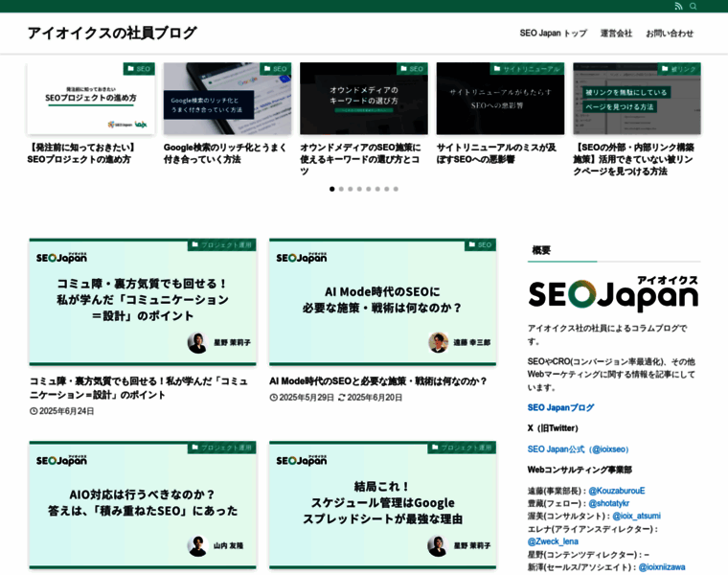Select sixth carousel pagination dot
728x575 pixels.
click(377, 189)
